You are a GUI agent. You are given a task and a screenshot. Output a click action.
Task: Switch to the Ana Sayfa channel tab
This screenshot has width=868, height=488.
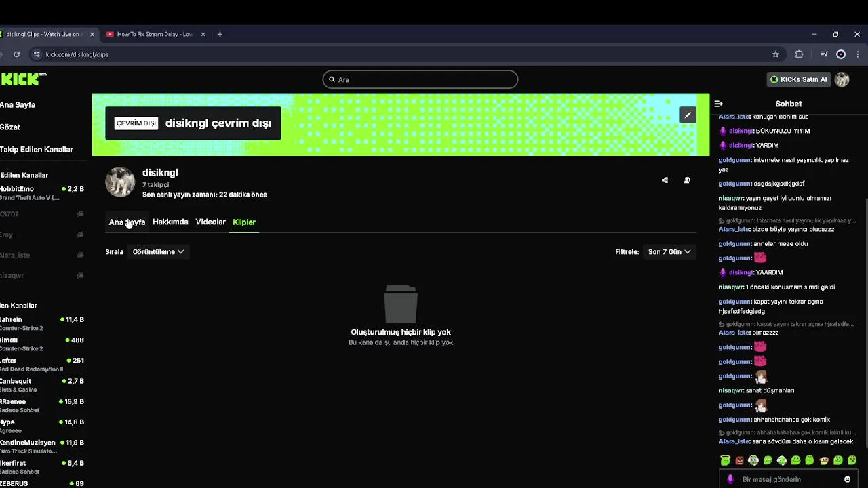[x=127, y=222]
